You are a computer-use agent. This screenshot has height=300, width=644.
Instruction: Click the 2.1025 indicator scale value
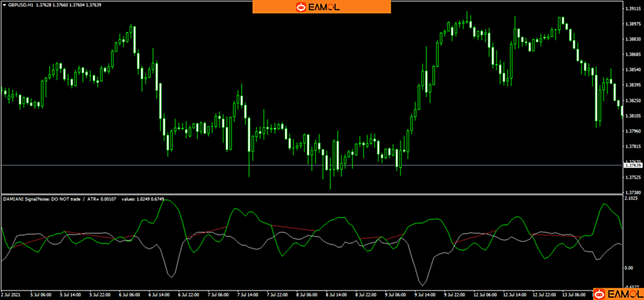click(631, 199)
